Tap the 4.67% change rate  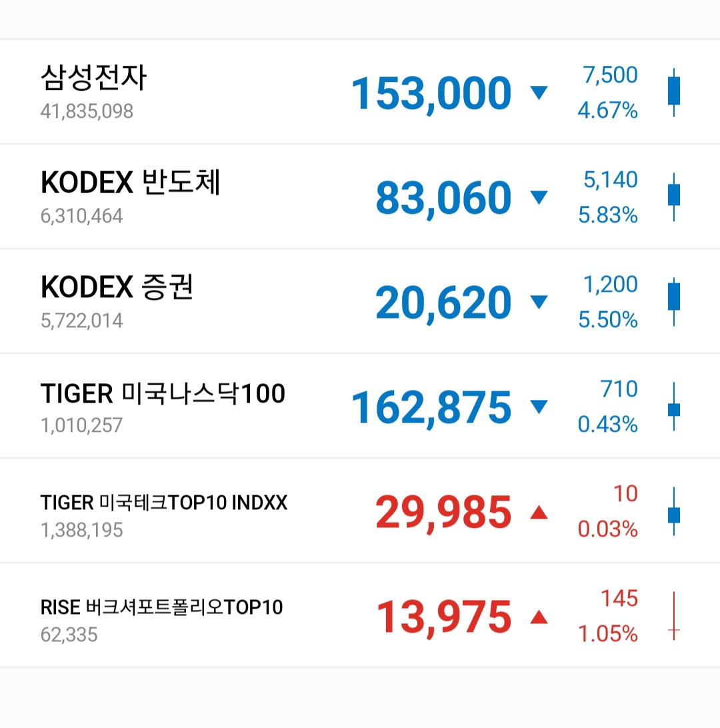[607, 111]
